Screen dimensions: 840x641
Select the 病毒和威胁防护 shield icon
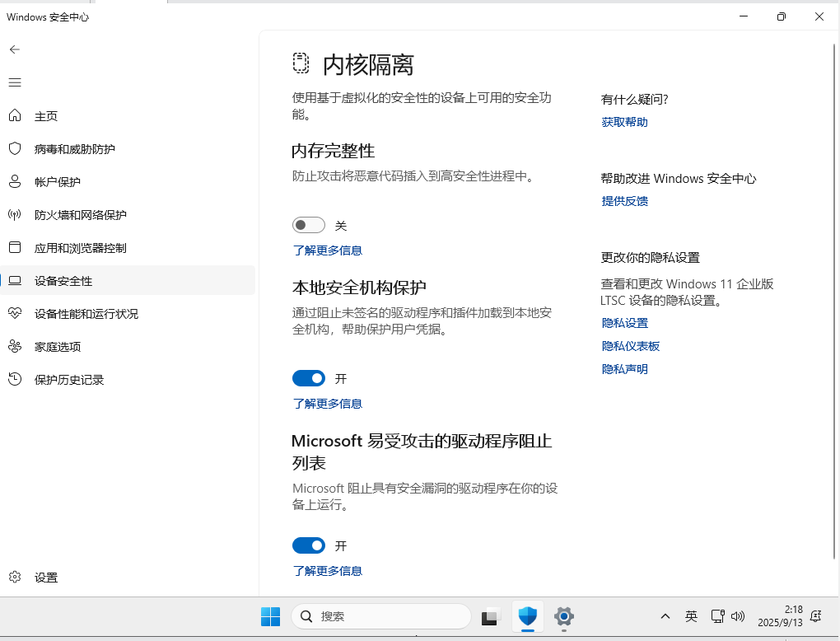15,149
